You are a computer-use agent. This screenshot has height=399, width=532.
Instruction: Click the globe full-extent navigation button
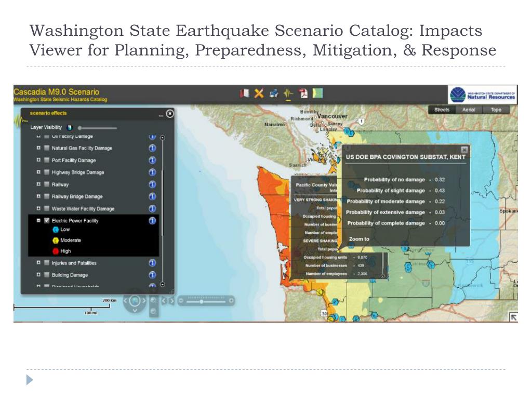(135, 301)
